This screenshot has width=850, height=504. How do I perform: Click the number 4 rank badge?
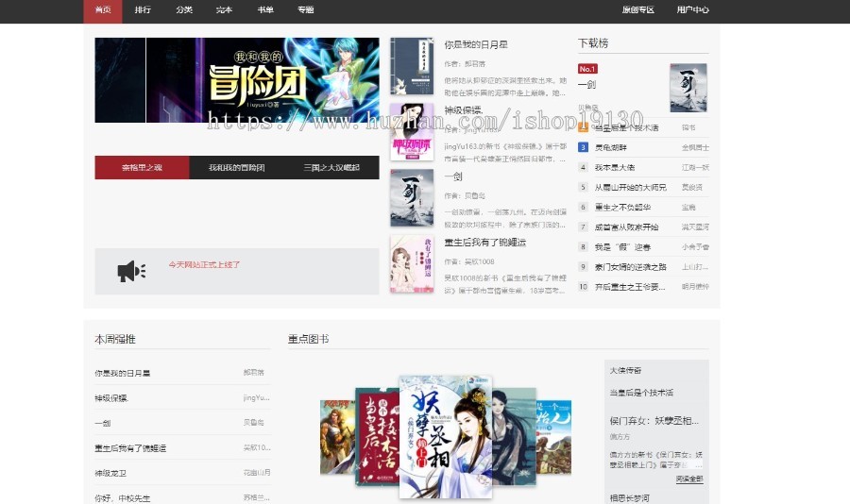583,167
